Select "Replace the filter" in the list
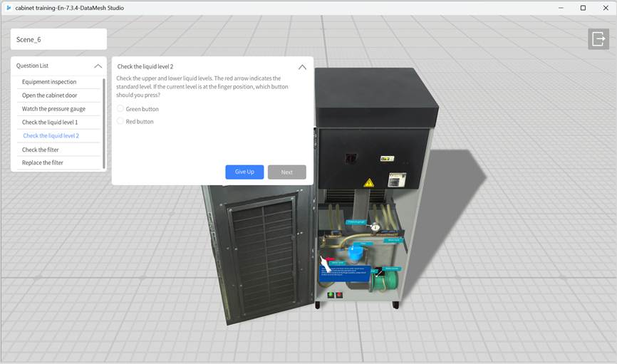Image resolution: width=617 pixels, height=364 pixels. point(43,162)
